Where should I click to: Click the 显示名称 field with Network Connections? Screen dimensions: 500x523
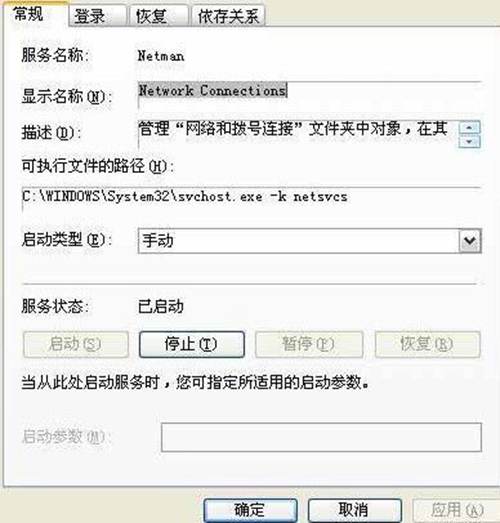click(x=309, y=95)
